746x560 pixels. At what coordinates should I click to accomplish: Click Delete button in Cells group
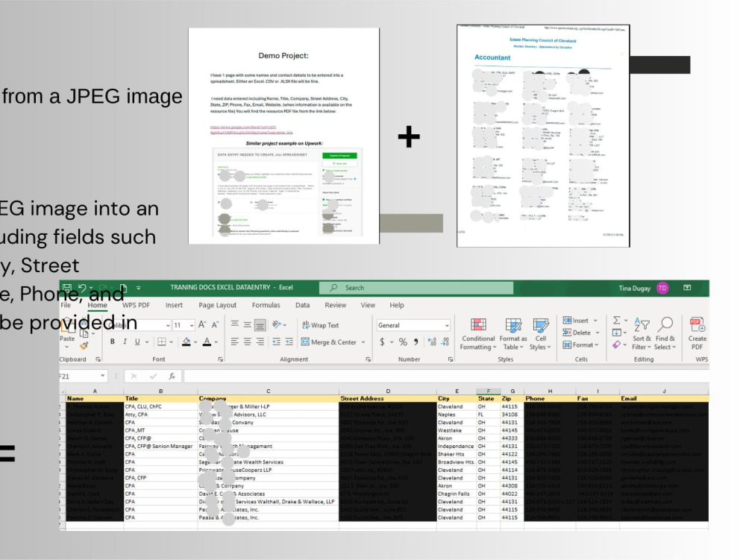(x=581, y=333)
